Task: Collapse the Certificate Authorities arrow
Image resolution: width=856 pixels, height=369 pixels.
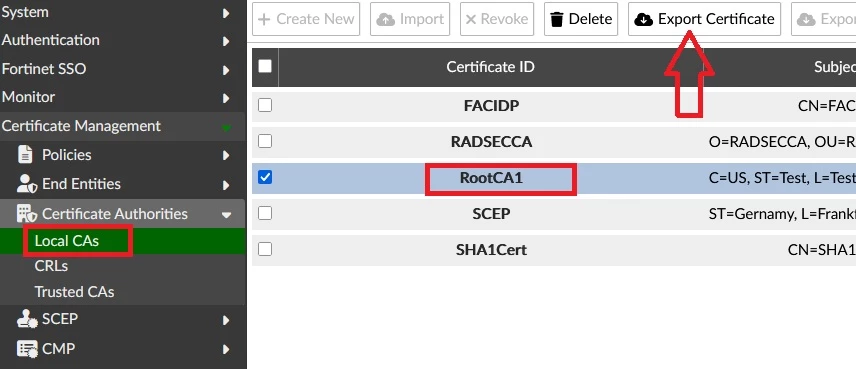Action: 227,215
